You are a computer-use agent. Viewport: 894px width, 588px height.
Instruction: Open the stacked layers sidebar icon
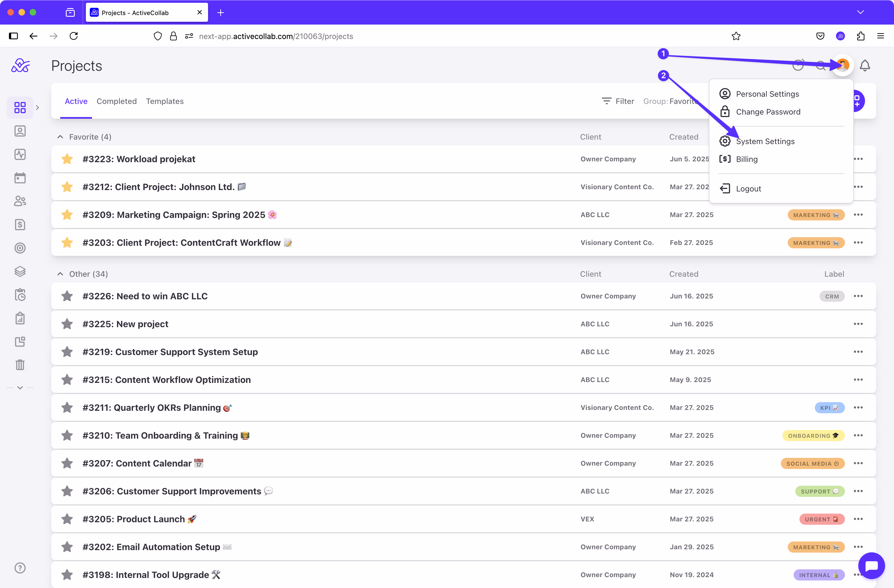(20, 271)
